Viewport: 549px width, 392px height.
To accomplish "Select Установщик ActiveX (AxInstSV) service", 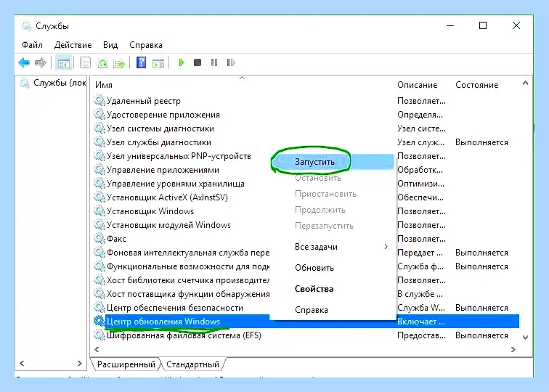I will coord(167,197).
